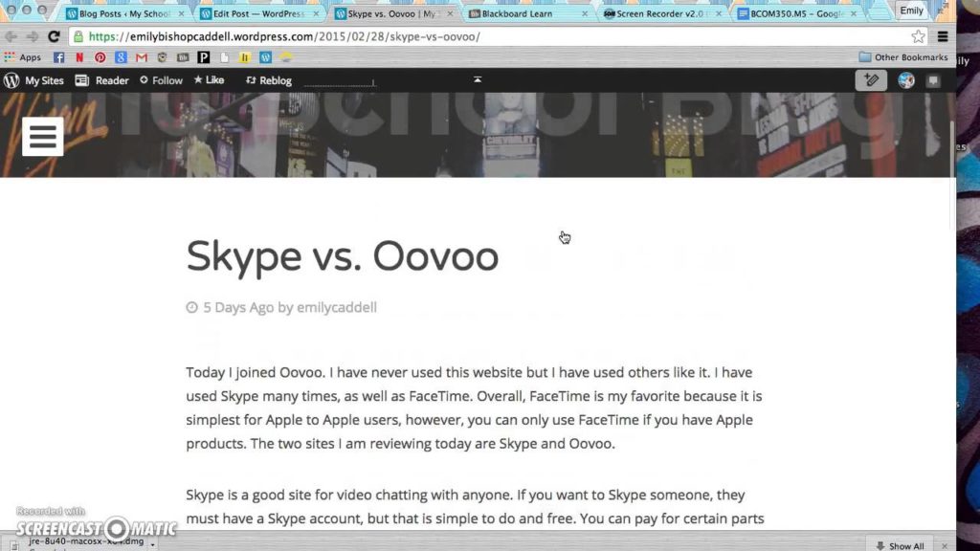This screenshot has width=980, height=551.
Task: Open the hamburger menu on the blog header
Action: [42, 136]
